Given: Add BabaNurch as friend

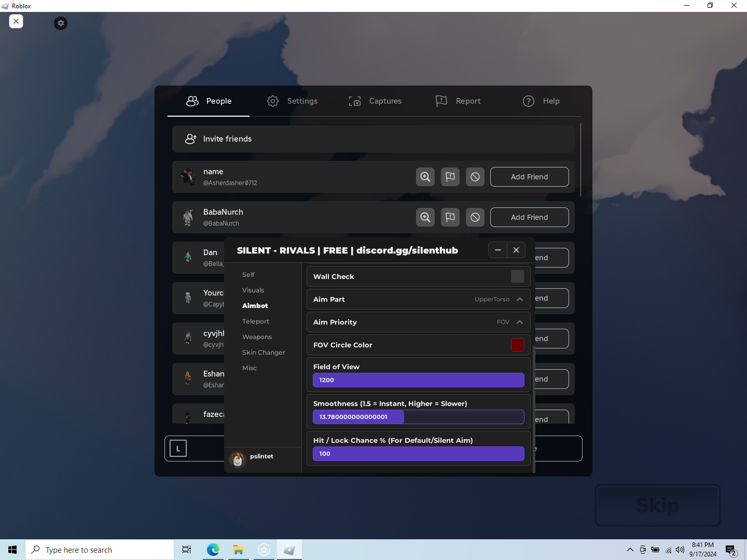Looking at the screenshot, I should 530,217.
